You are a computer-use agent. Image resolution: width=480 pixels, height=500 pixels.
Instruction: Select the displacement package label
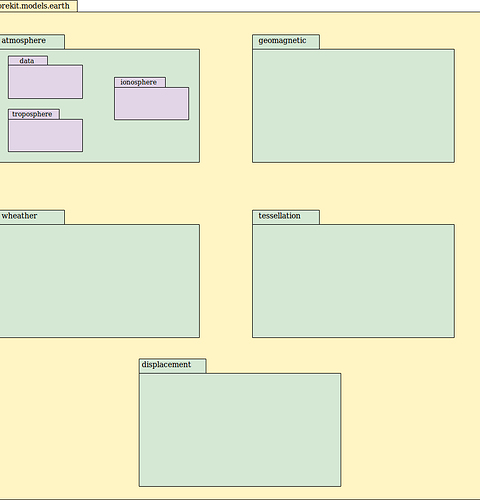[166, 365]
